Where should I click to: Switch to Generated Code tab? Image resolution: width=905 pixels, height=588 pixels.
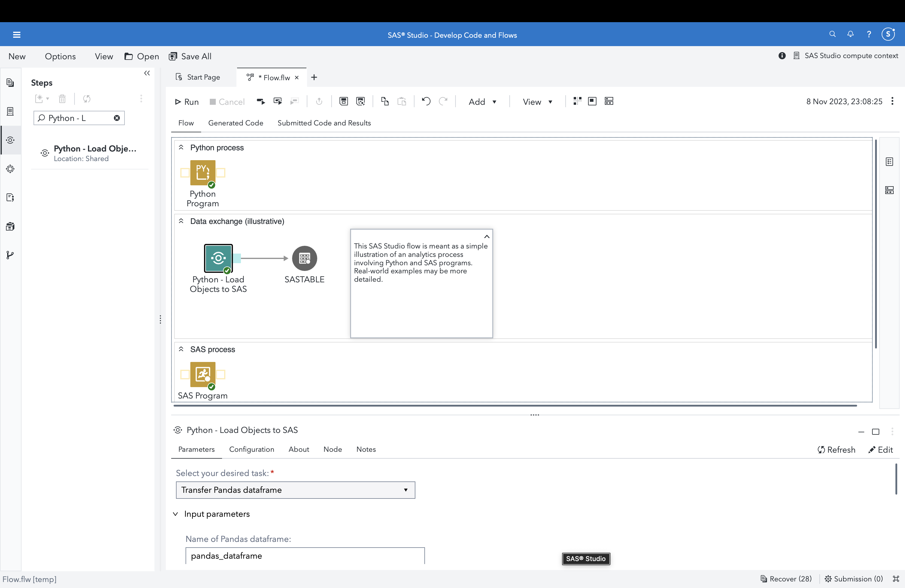pyautogui.click(x=235, y=123)
